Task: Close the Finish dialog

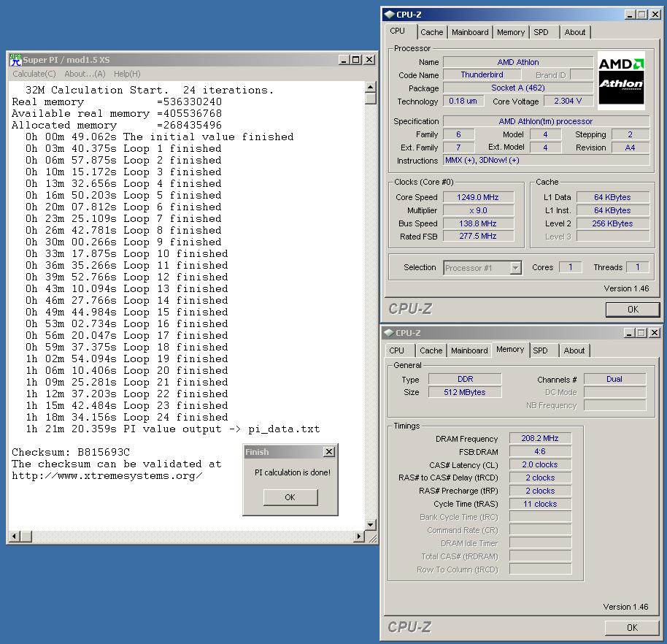Action: tap(329, 452)
